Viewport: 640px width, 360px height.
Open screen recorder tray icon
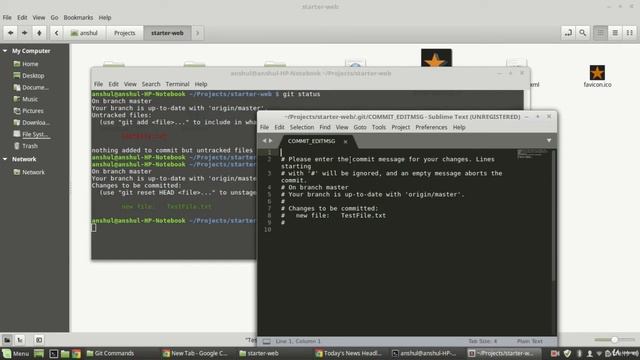tap(554, 353)
